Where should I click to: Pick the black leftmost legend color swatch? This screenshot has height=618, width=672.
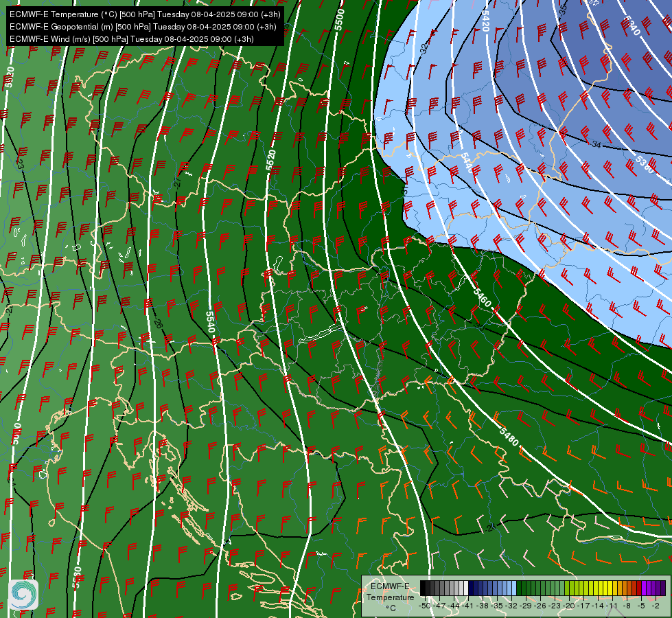[x=423, y=588]
